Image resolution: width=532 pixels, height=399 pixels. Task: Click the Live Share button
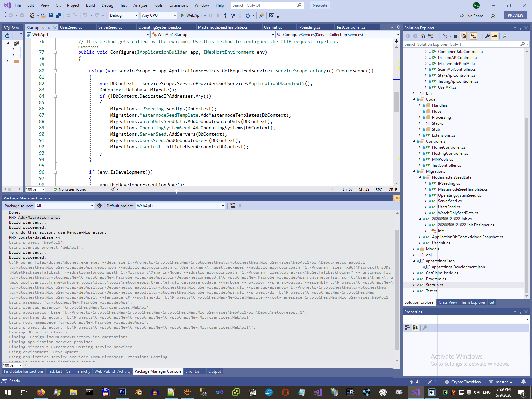tap(471, 16)
